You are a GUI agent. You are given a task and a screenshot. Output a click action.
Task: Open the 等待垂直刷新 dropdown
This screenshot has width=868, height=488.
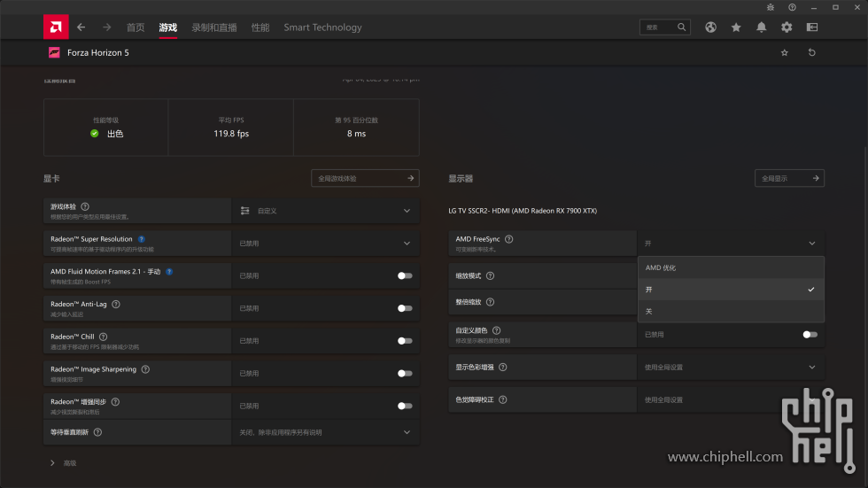pyautogui.click(x=407, y=432)
